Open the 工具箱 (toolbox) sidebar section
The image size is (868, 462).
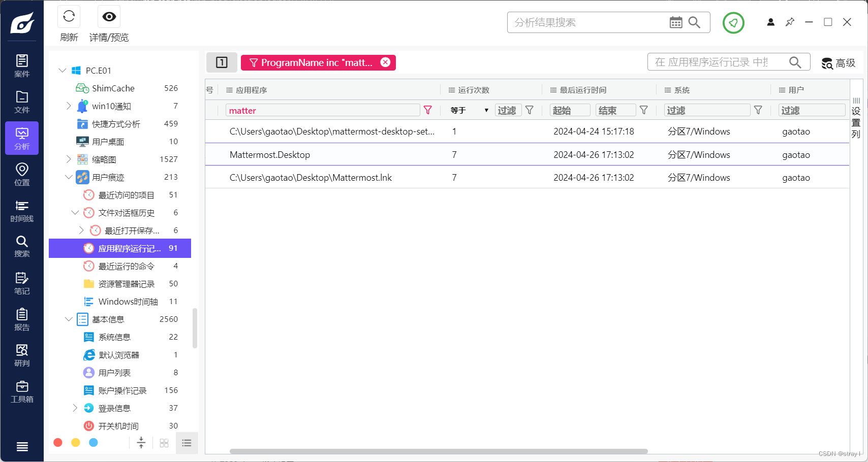click(22, 391)
